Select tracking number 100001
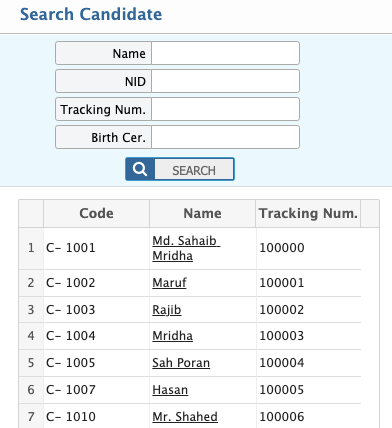Image resolution: width=392 pixels, height=428 pixels. (x=282, y=283)
